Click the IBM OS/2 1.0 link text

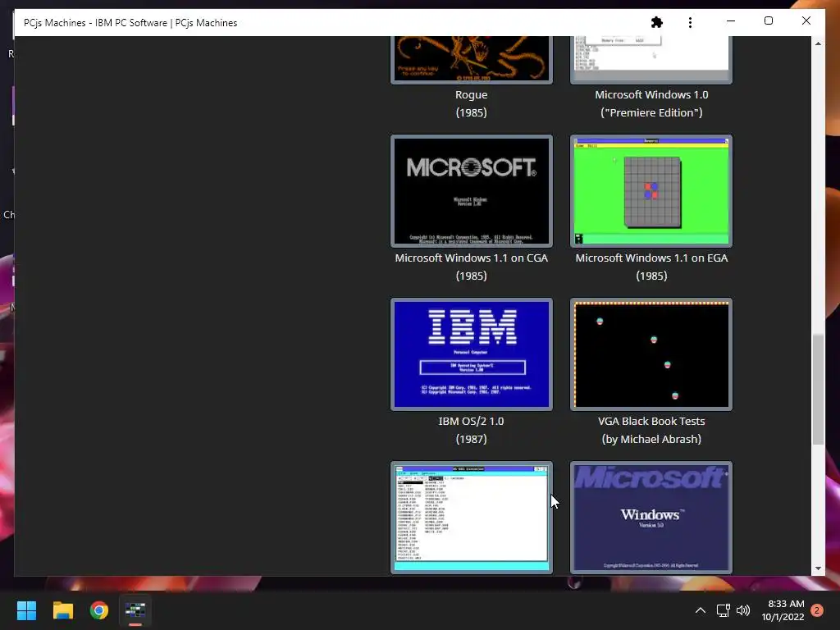pyautogui.click(x=472, y=430)
